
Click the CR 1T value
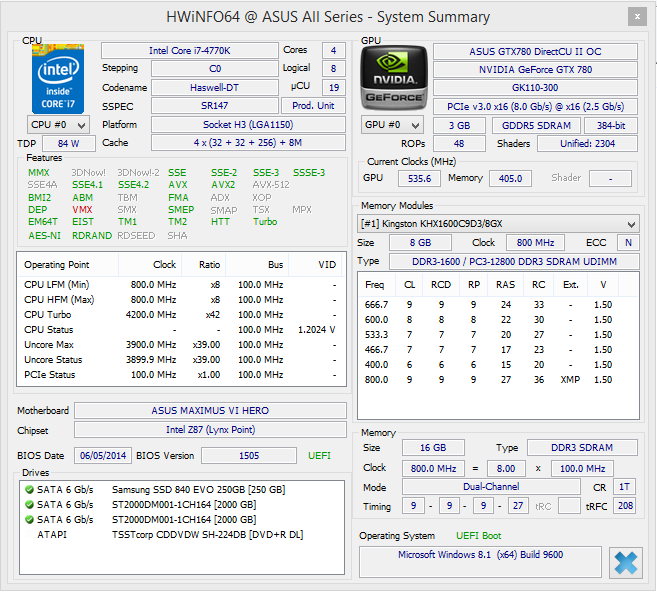624,486
